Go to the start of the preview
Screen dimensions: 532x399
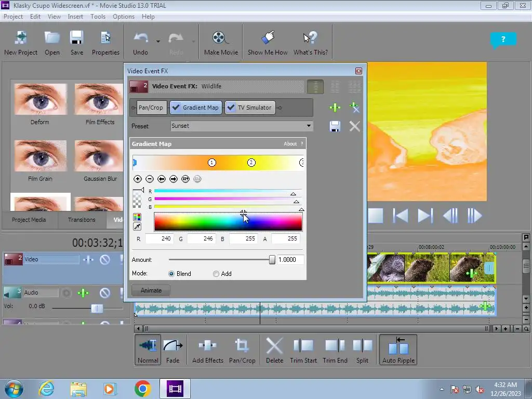click(x=401, y=216)
